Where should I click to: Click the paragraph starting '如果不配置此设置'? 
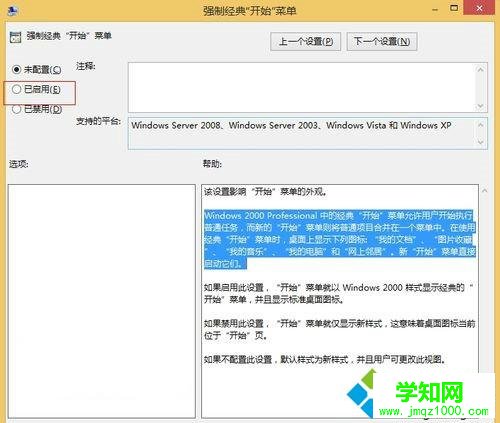pyautogui.click(x=325, y=359)
